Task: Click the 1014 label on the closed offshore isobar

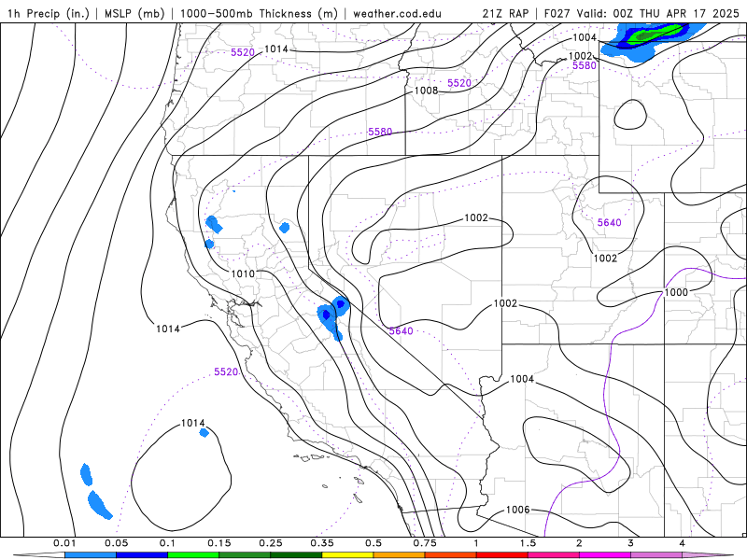Action: tap(193, 423)
